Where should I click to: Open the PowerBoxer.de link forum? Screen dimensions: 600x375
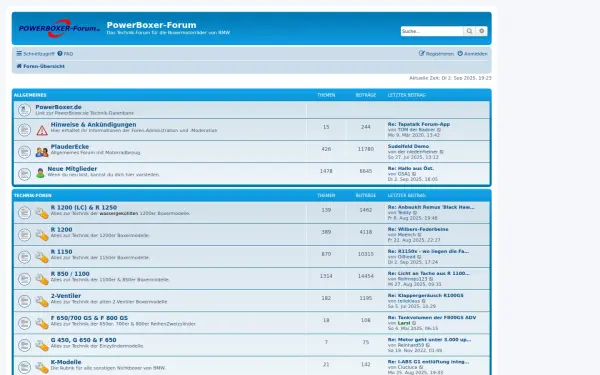tap(58, 107)
